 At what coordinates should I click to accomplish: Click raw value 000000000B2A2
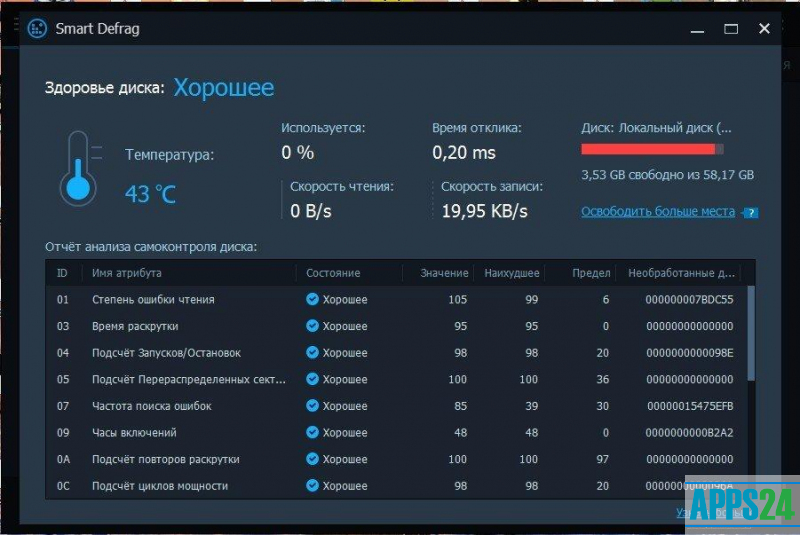(x=689, y=432)
